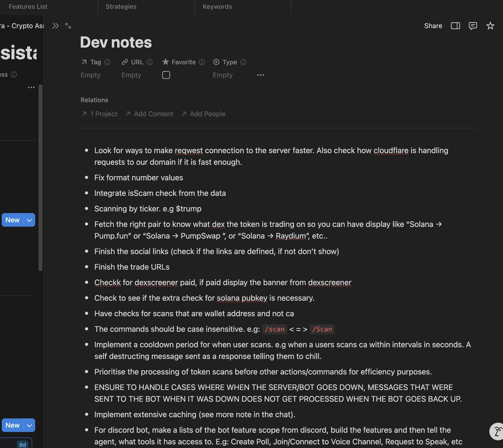The width and height of the screenshot is (503, 448).
Task: Expand the upper New button dropdown arrow
Action: [x=29, y=220]
